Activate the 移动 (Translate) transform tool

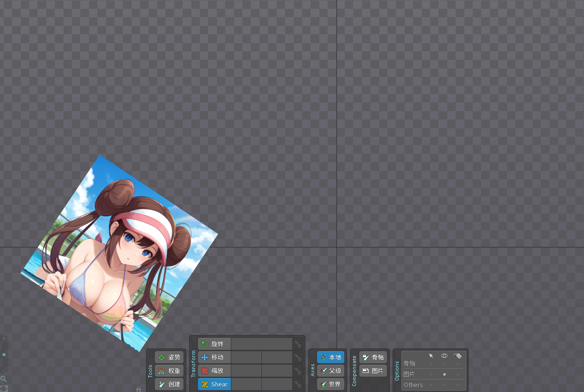point(214,357)
